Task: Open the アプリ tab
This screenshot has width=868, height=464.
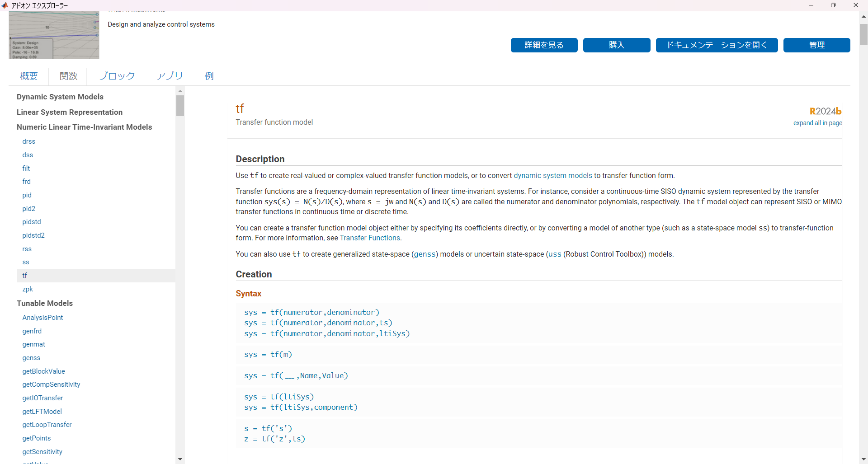Action: (x=170, y=76)
